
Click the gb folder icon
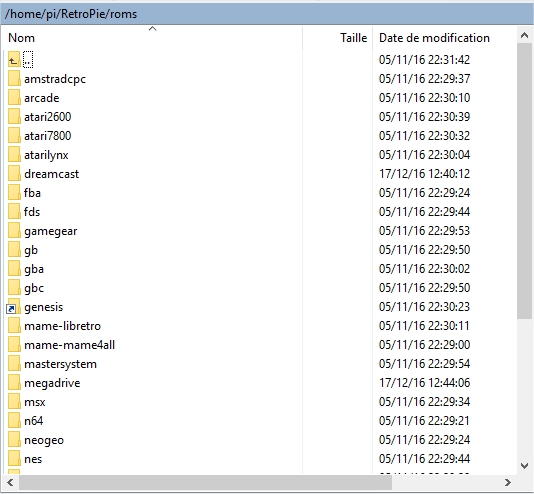click(x=14, y=250)
